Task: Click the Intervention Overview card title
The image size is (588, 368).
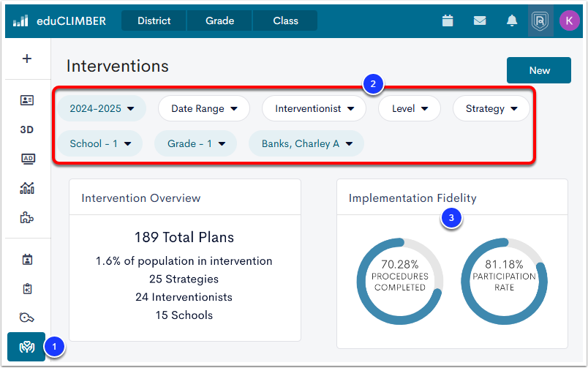Action: click(141, 198)
